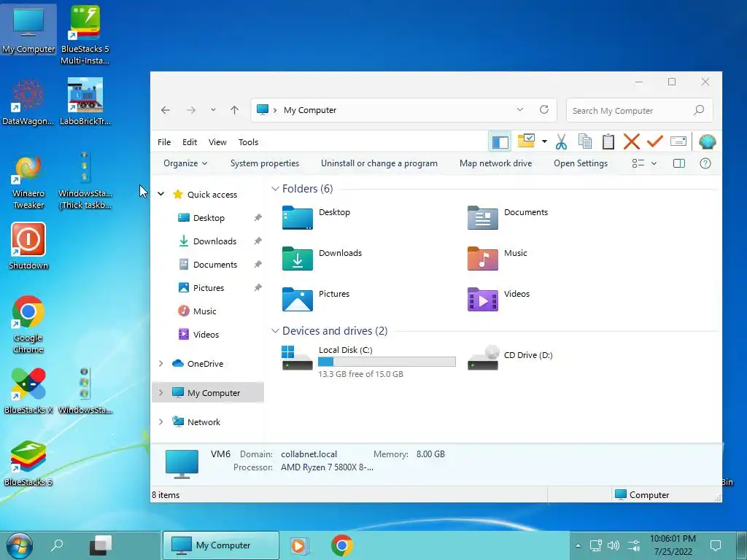Viewport: 747px width, 560px height.
Task: Click the red Delete X toolbar icon
Action: pyautogui.click(x=632, y=141)
